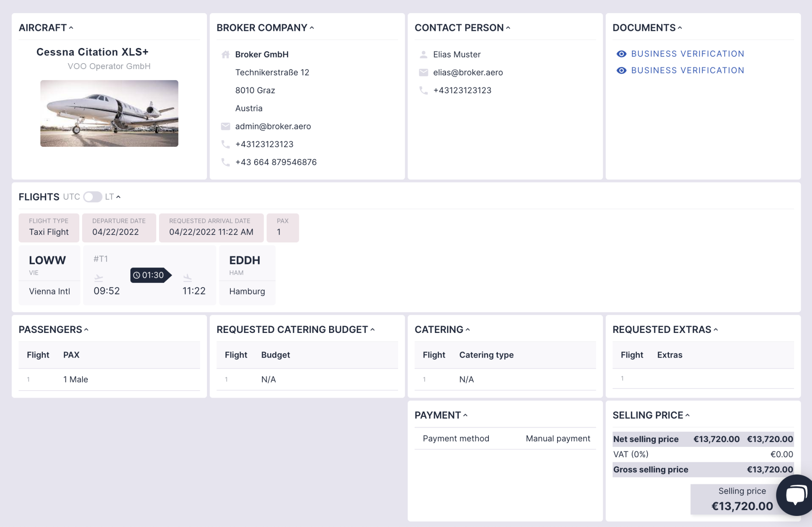Click eye icon of first Business Verification
This screenshot has height=527, width=812.
tap(621, 54)
